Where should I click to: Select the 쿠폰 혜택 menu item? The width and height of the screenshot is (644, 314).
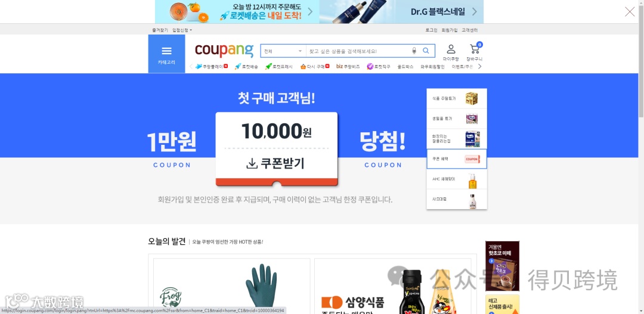click(457, 159)
